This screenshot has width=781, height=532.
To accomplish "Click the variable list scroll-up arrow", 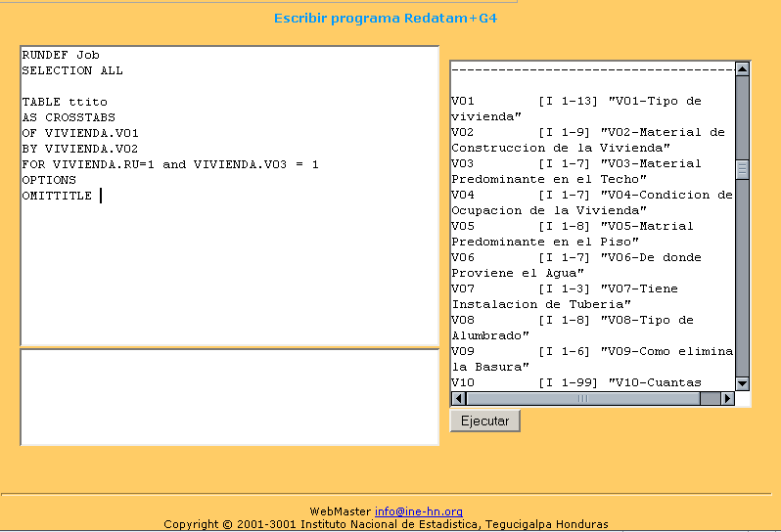I will click(x=742, y=69).
